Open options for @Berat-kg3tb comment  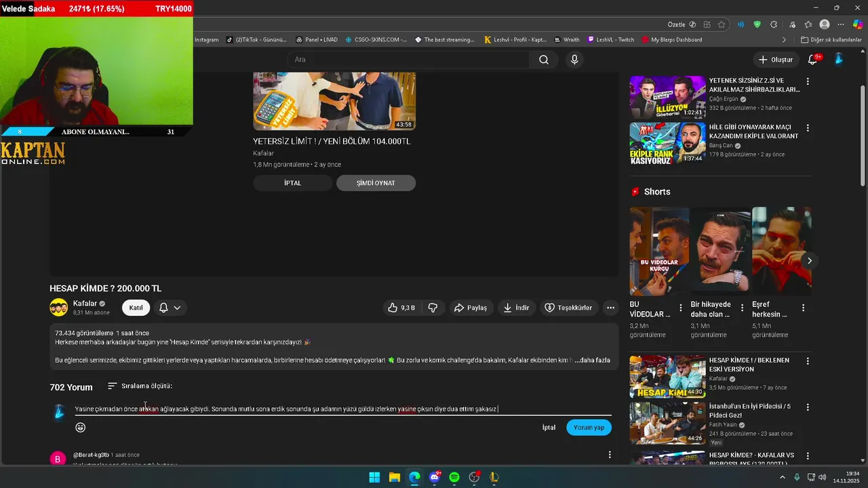[609, 455]
